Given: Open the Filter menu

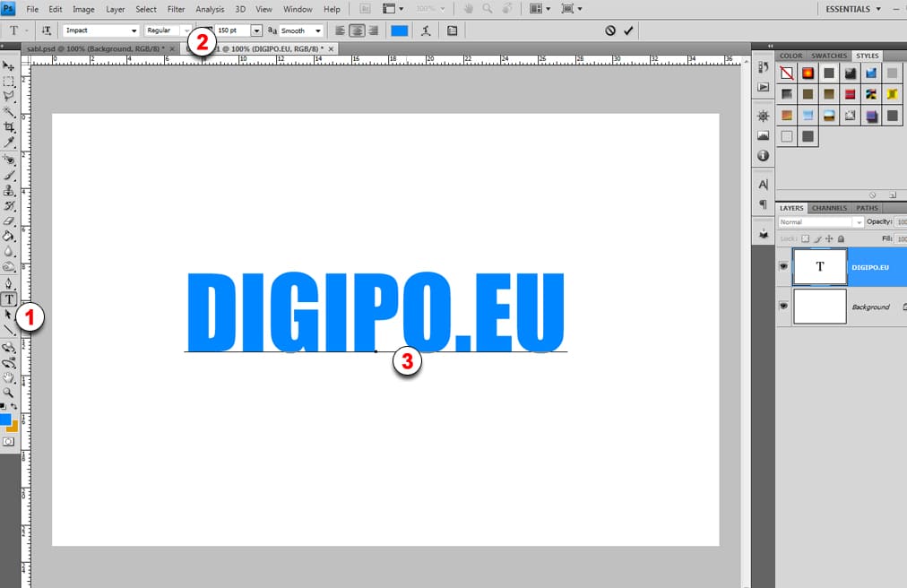Looking at the screenshot, I should click(176, 9).
